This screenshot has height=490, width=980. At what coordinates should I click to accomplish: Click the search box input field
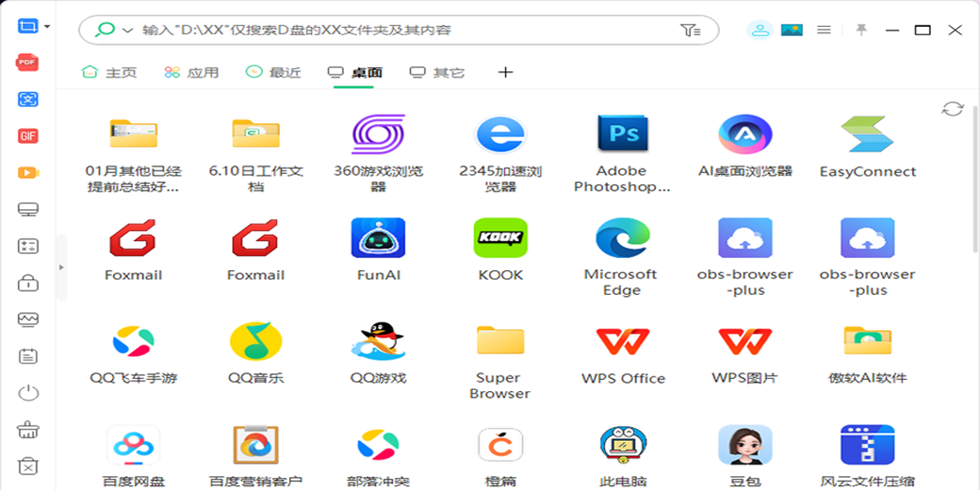[x=399, y=30]
